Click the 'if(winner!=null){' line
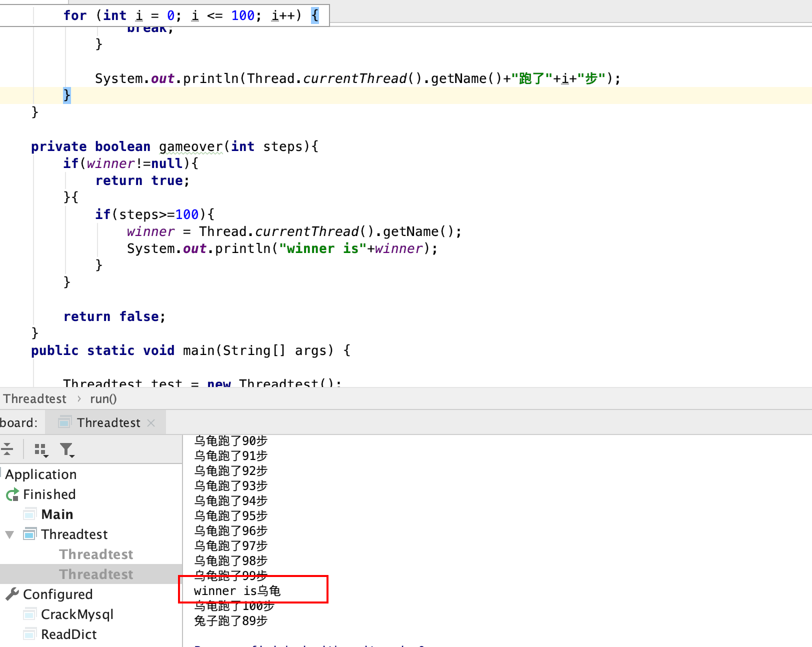The image size is (812, 647). (130, 163)
